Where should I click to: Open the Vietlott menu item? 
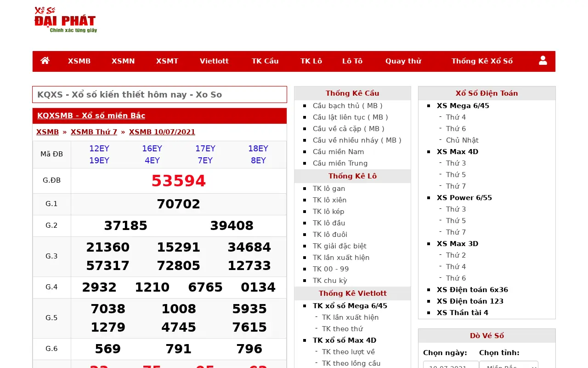pyautogui.click(x=214, y=61)
